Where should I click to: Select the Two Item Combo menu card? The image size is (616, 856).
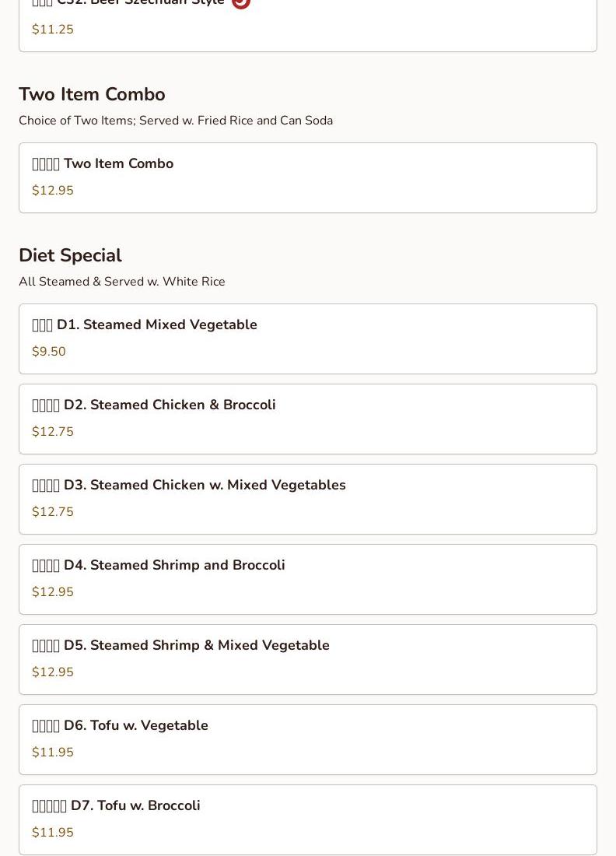(x=307, y=177)
